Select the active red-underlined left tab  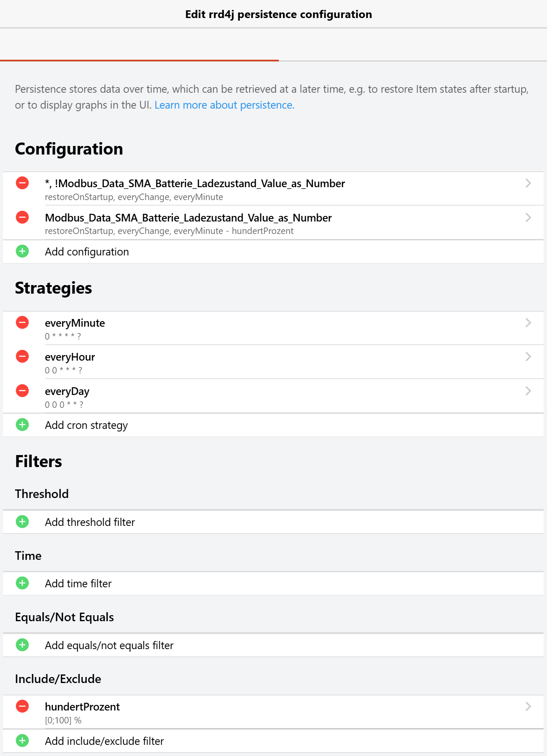pos(139,45)
